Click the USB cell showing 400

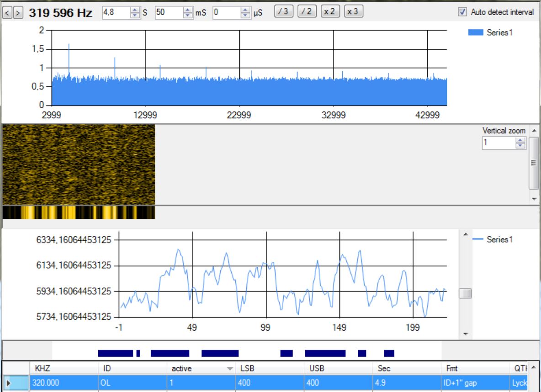pyautogui.click(x=338, y=383)
